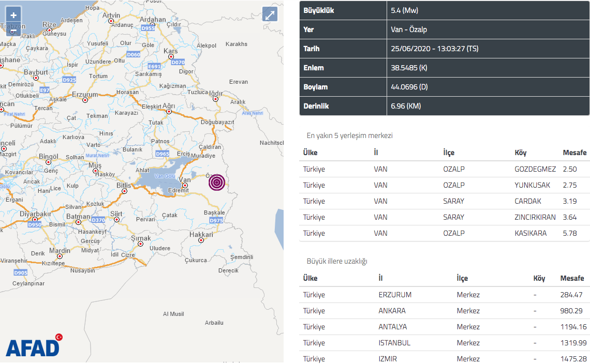Select the ISTANBUL distance row
590x364 pixels.
445,343
